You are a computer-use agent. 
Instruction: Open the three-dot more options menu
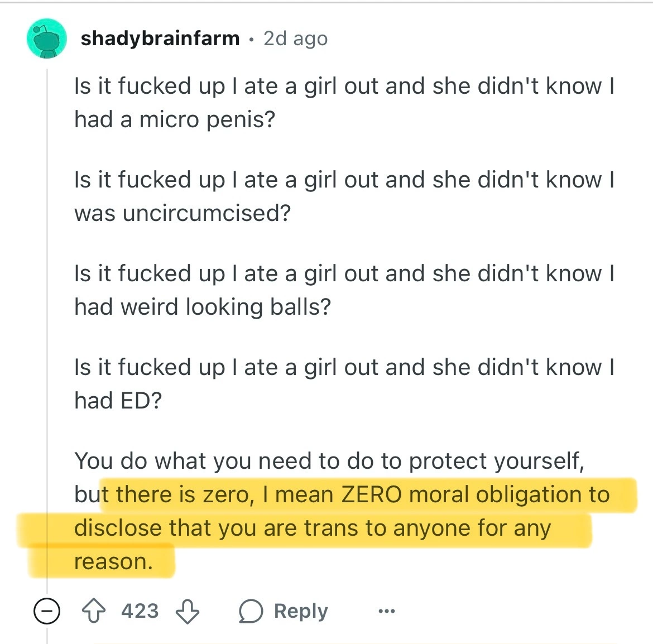(386, 611)
